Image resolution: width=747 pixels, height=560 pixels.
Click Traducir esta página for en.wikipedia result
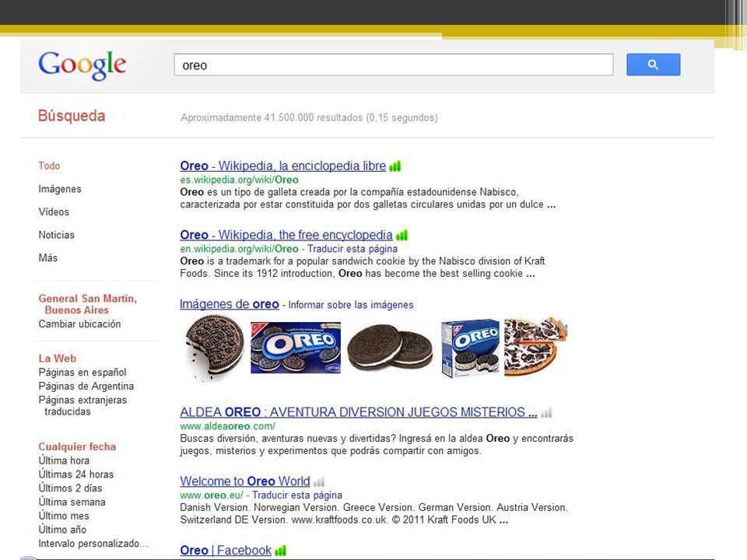click(352, 249)
